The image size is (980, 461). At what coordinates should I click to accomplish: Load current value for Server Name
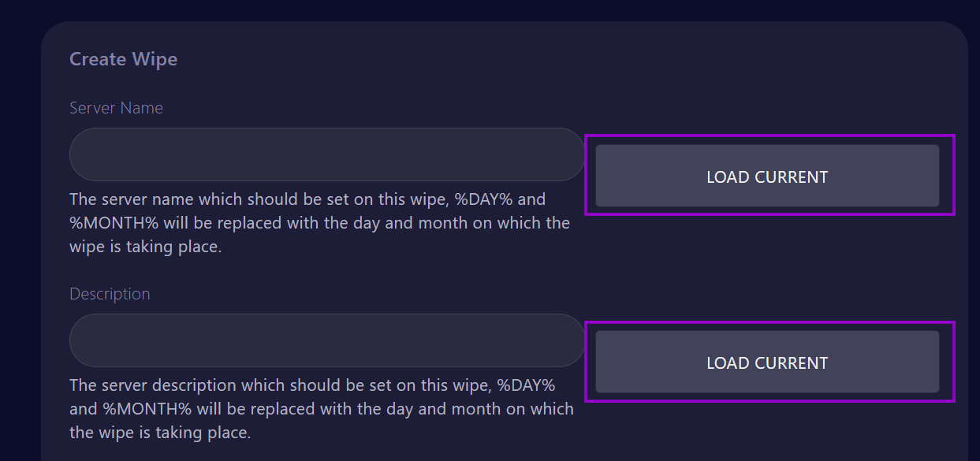767,177
